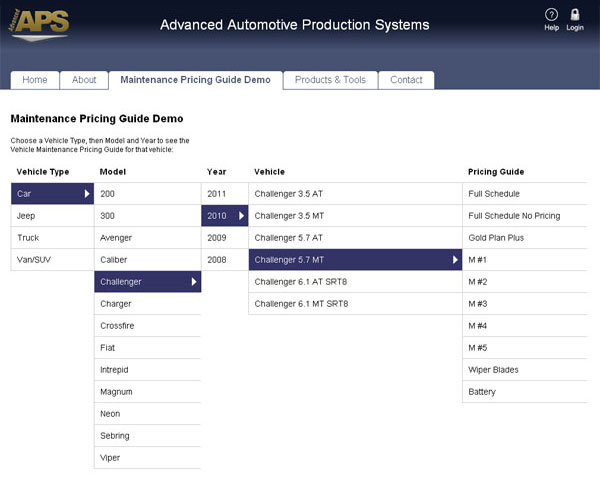This screenshot has height=482, width=600.
Task: Open the Battery pricing guide
Action: (525, 392)
